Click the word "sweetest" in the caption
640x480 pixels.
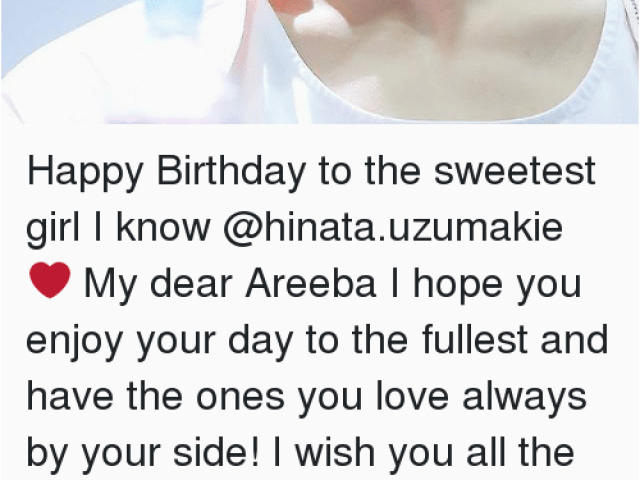[x=514, y=171]
